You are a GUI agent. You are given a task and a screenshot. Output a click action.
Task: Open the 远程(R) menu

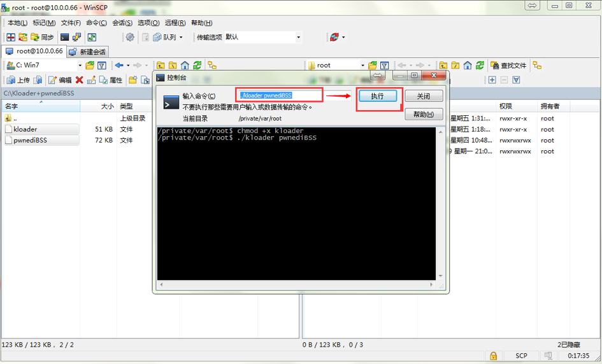(x=175, y=23)
